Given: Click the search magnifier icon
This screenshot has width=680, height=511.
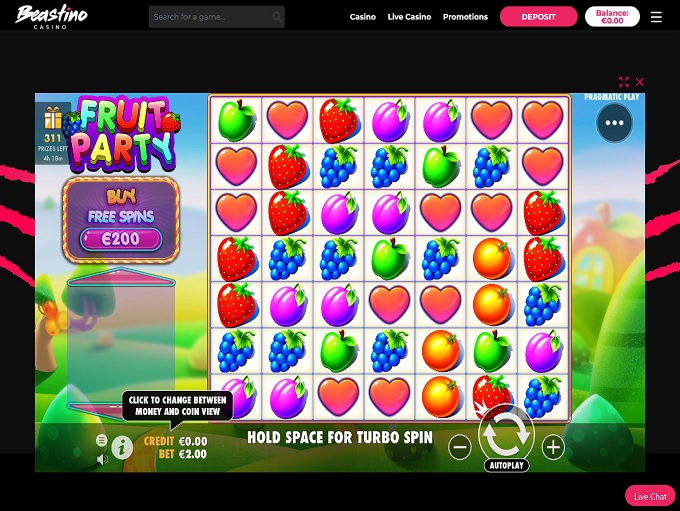Looking at the screenshot, I should [x=277, y=17].
